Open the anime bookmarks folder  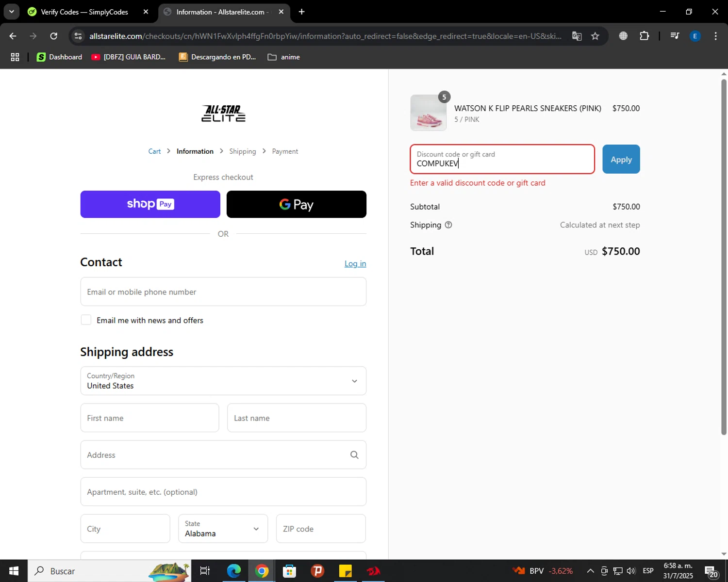click(x=284, y=57)
